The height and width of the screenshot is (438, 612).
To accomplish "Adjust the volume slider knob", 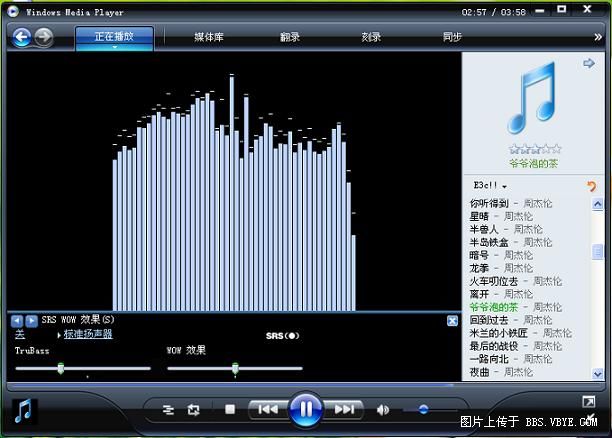I will pos(423,410).
